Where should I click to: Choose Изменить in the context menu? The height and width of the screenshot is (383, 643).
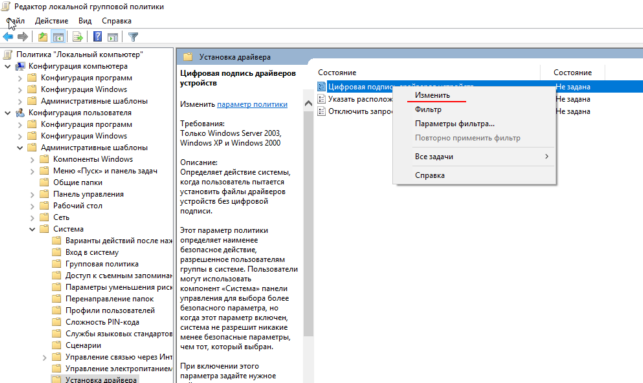tap(432, 95)
